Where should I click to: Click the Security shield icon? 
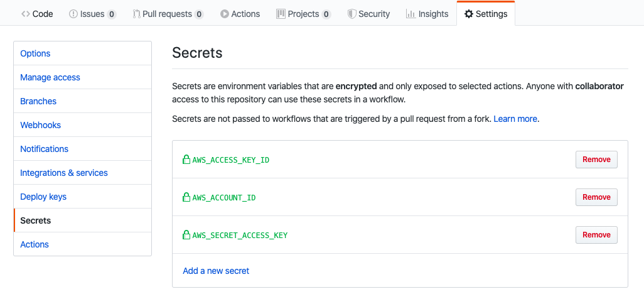click(352, 14)
